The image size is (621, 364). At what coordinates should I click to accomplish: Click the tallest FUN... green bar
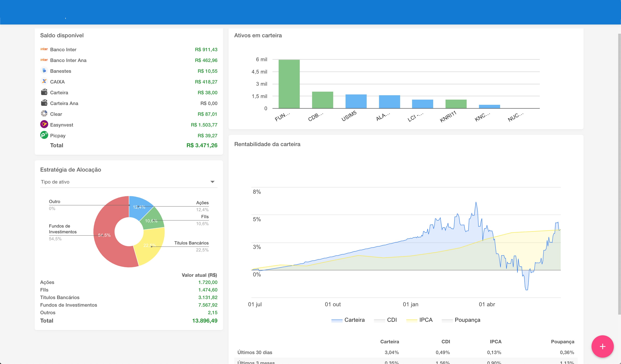coord(289,84)
